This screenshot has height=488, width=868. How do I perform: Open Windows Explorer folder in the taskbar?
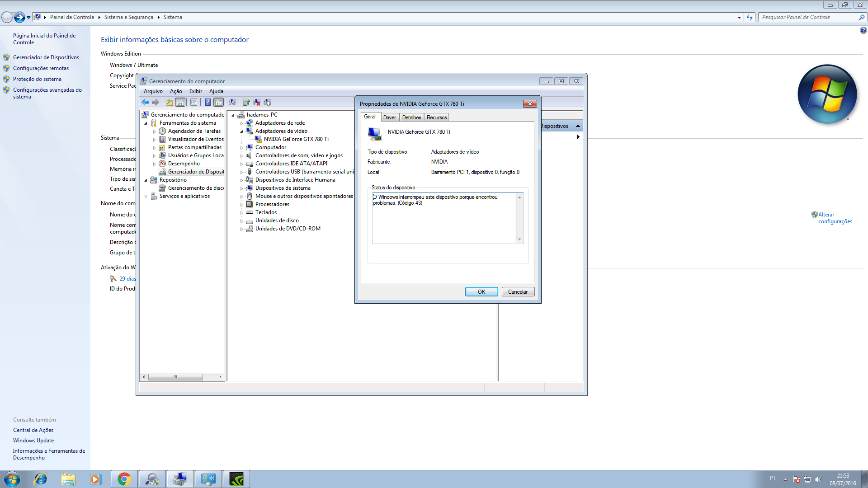coord(68,479)
